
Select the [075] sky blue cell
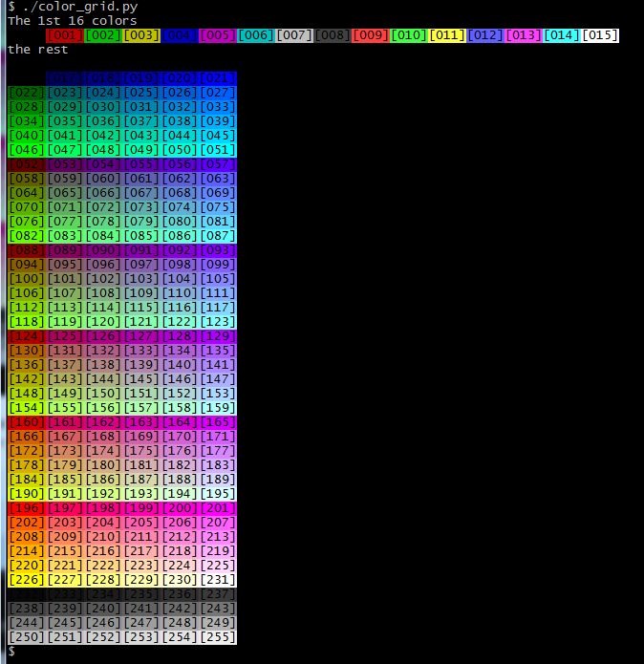point(218,207)
